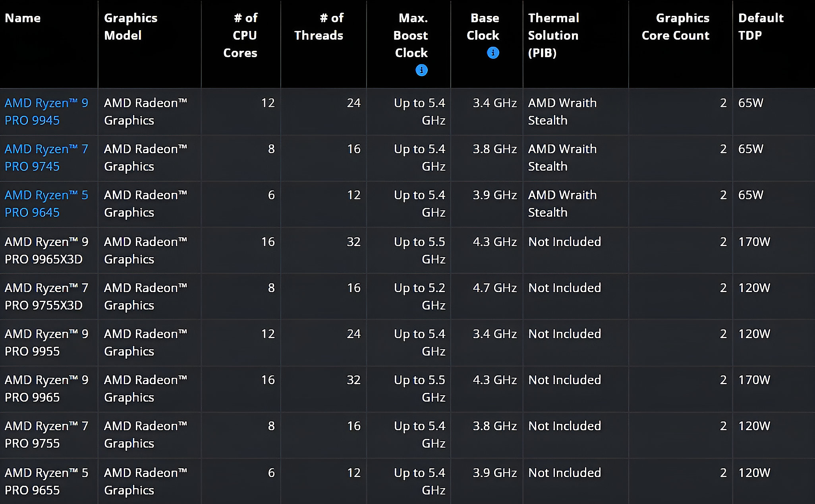Click the # of CPU Cores header
This screenshot has height=504, width=815.
click(x=240, y=35)
